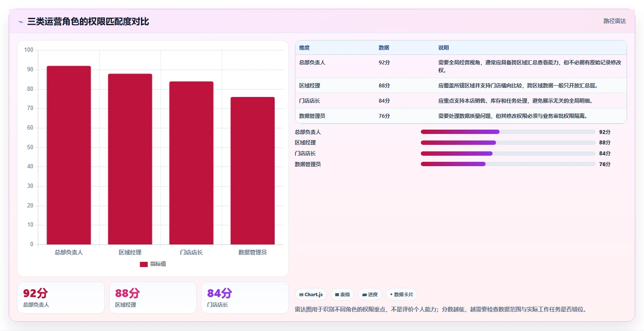Open the 84分 门店店长 data card
Screen dimensions: 644x331
click(245, 298)
